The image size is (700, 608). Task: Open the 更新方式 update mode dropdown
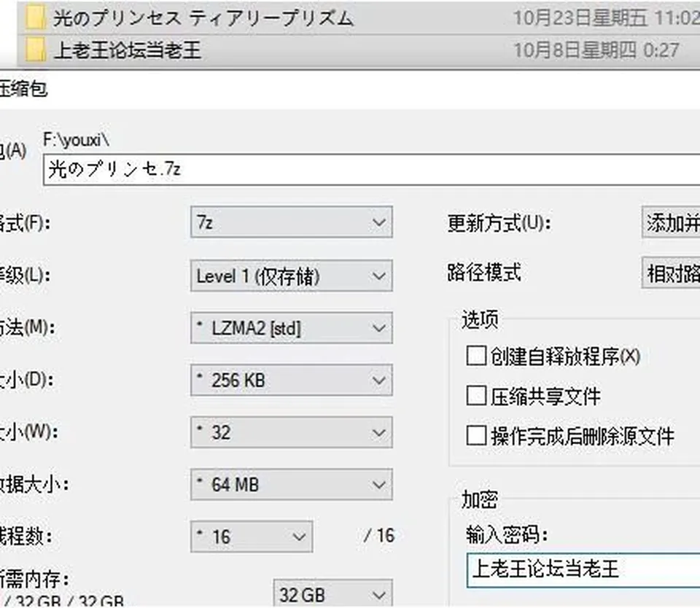coord(671,222)
